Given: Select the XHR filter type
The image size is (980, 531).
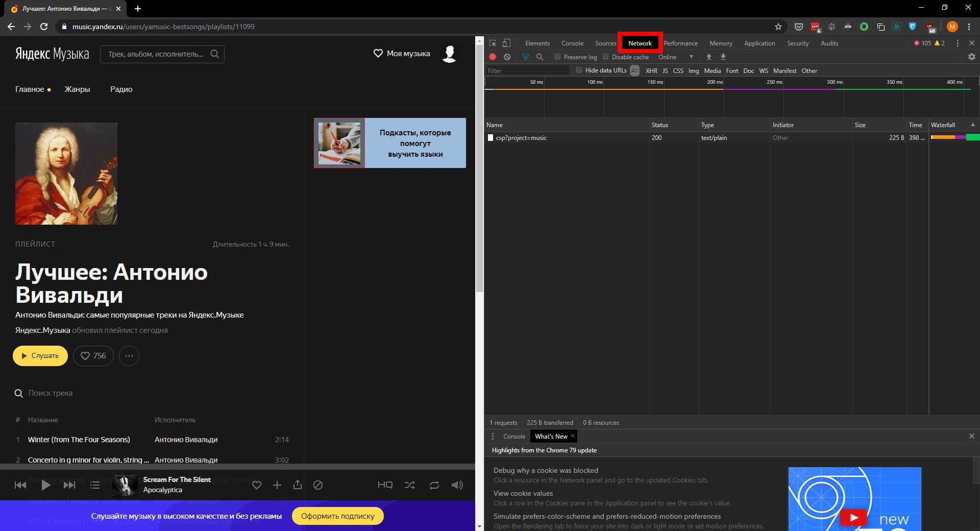Looking at the screenshot, I should click(x=651, y=70).
